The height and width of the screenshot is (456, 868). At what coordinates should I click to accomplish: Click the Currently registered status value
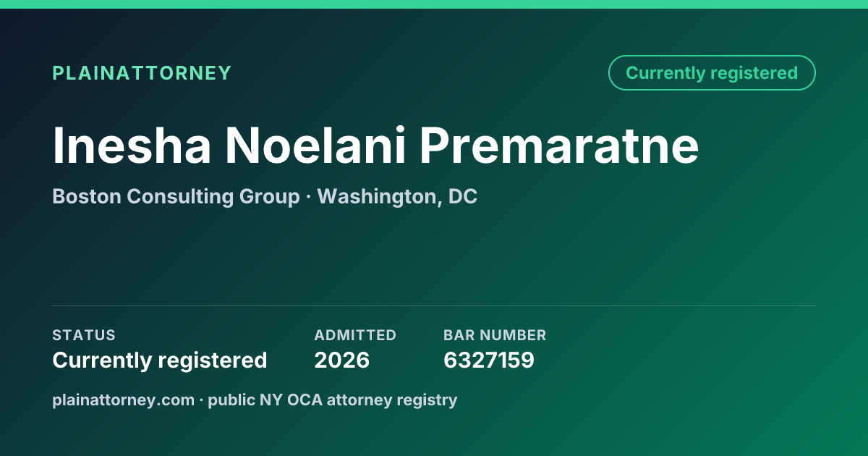tap(160, 360)
